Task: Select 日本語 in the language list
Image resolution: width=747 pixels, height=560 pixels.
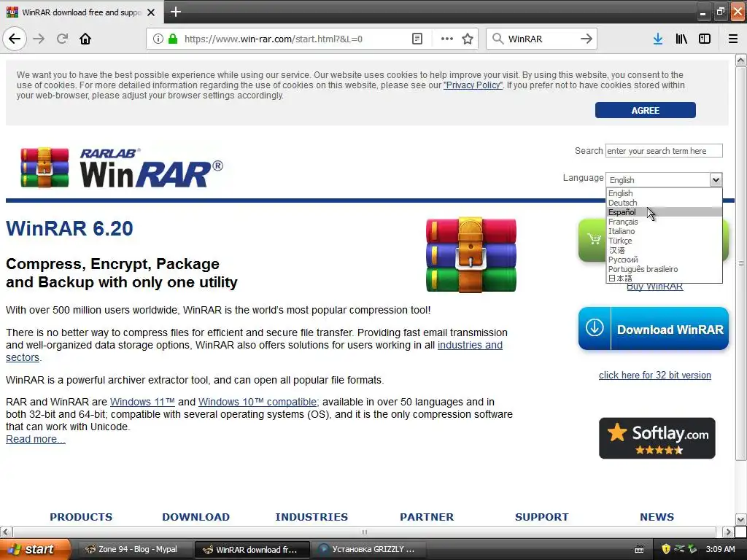Action: [665, 278]
